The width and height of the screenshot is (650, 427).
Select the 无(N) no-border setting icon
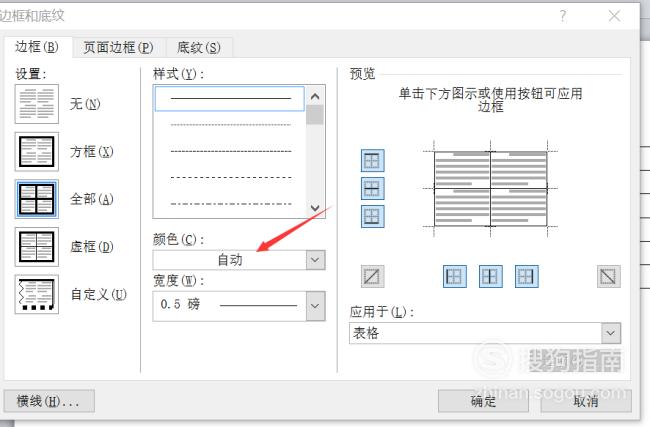point(36,104)
